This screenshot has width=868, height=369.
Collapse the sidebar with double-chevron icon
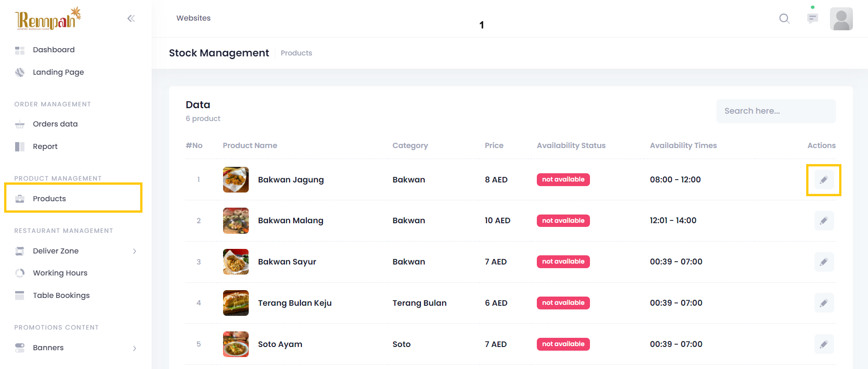pos(131,18)
